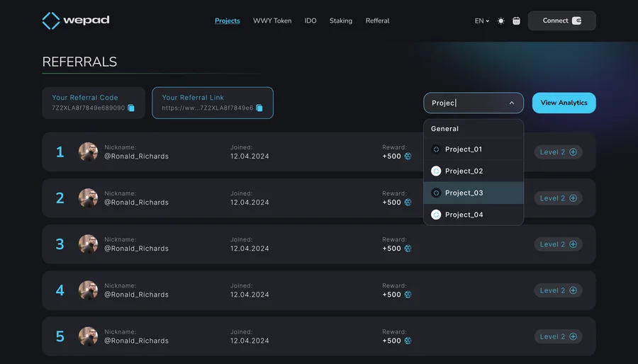
Task: Click the reward token icon in row 3
Action: (408, 249)
